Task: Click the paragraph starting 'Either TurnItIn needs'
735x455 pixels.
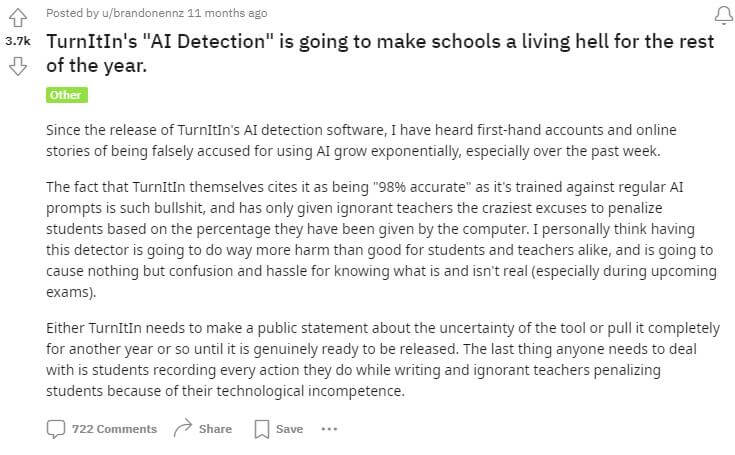Action: [380, 361]
